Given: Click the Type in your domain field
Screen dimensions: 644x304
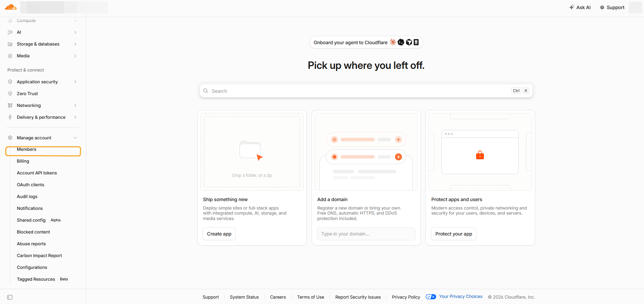Looking at the screenshot, I should (x=366, y=234).
